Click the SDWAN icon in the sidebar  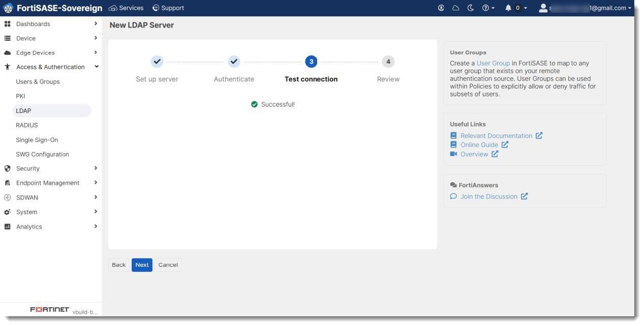click(7, 197)
